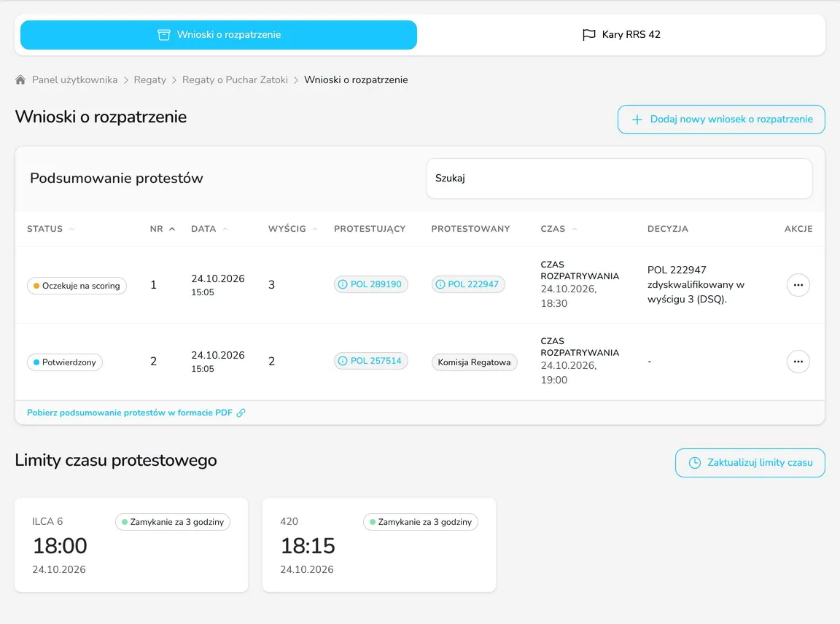The height and width of the screenshot is (624, 840).
Task: Sort table by NR column arrow
Action: [172, 229]
